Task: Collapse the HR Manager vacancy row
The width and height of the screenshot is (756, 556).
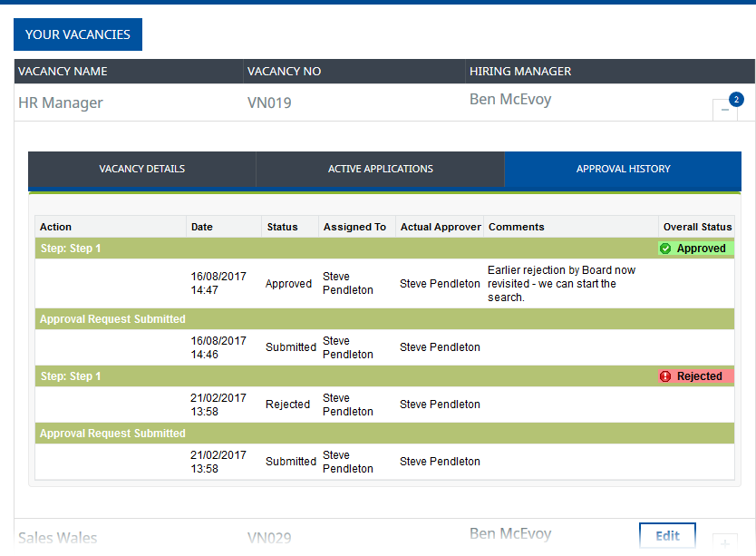Action: (x=725, y=110)
